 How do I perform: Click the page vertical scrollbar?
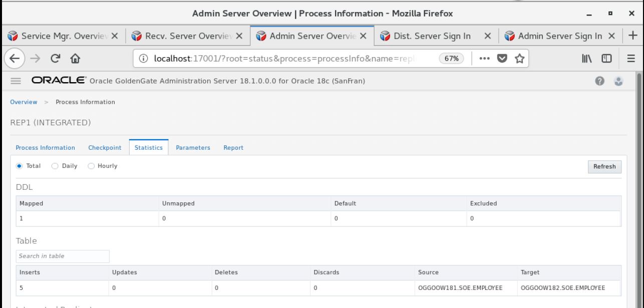640,190
